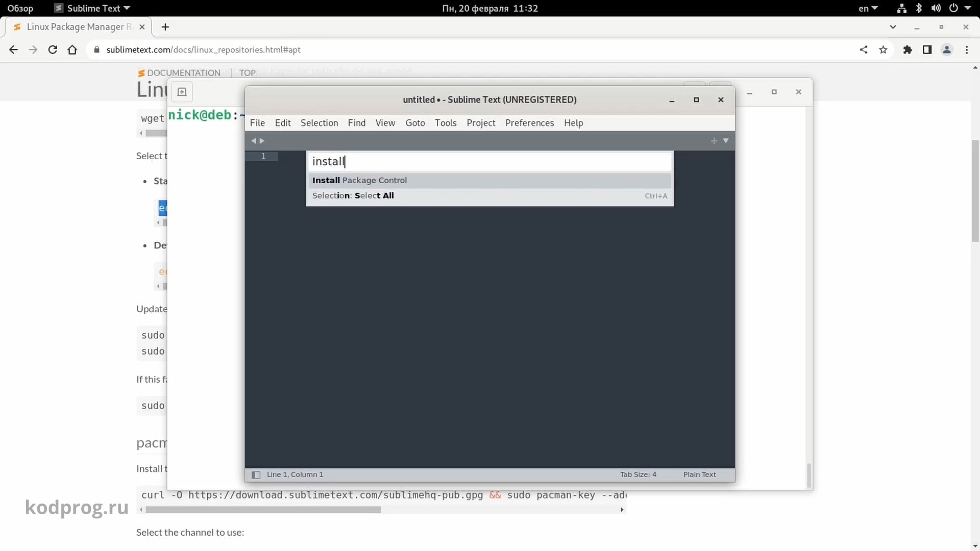The image size is (980, 551).
Task: Open the Sublime Text app menu in top bar
Action: 92,8
